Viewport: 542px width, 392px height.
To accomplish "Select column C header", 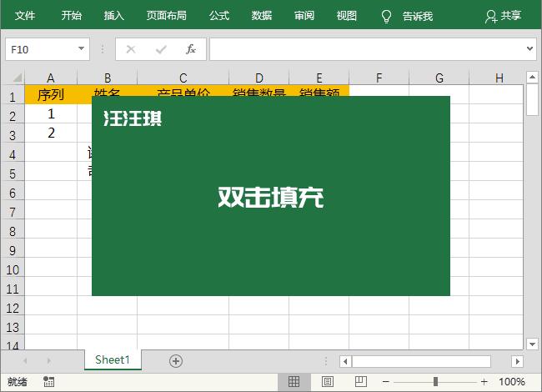I will click(183, 78).
